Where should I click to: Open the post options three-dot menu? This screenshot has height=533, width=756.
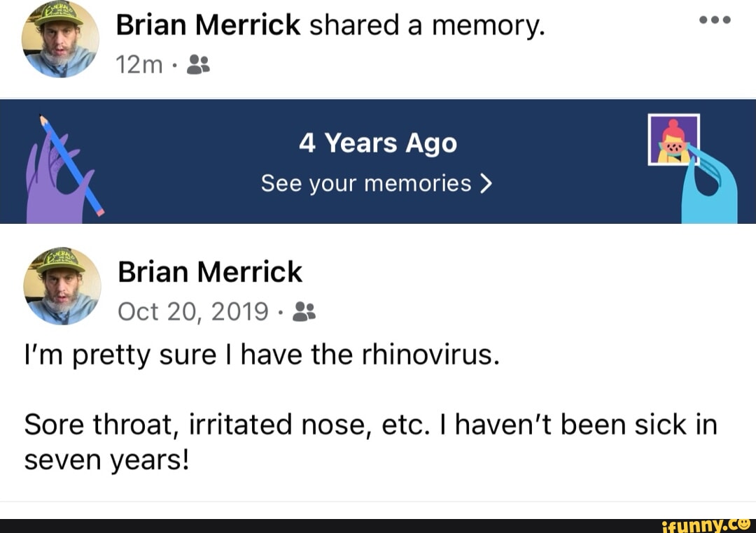click(715, 20)
